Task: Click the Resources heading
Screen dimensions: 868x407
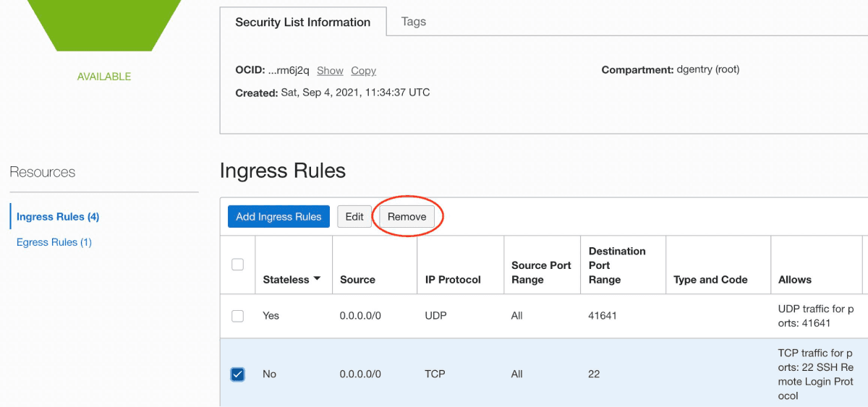Action: tap(43, 172)
